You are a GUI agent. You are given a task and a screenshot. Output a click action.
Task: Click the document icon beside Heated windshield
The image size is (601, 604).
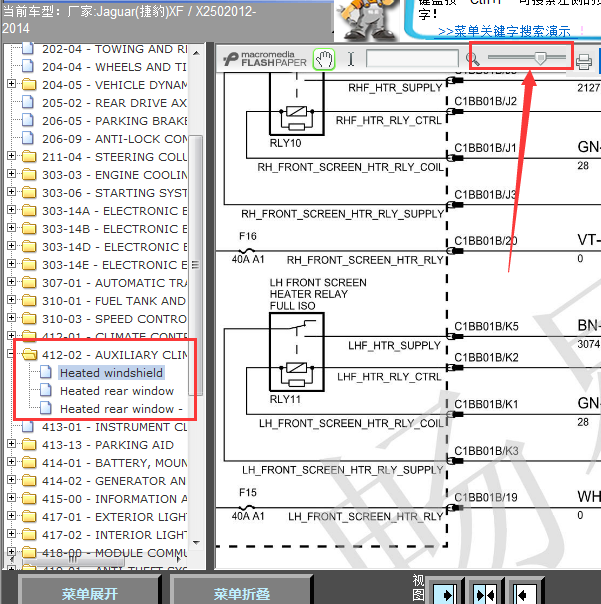click(x=46, y=372)
